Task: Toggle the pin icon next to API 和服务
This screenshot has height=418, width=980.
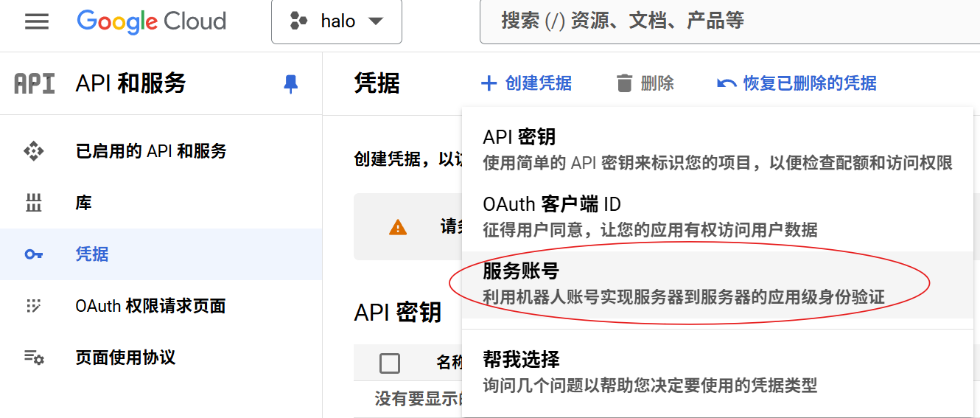Action: pos(291,84)
